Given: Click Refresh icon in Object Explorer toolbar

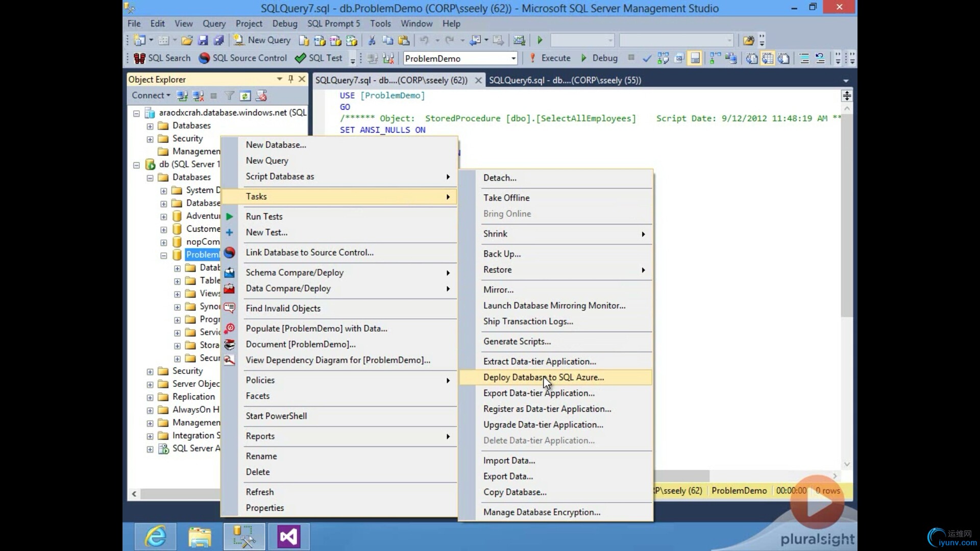Looking at the screenshot, I should 245,95.
